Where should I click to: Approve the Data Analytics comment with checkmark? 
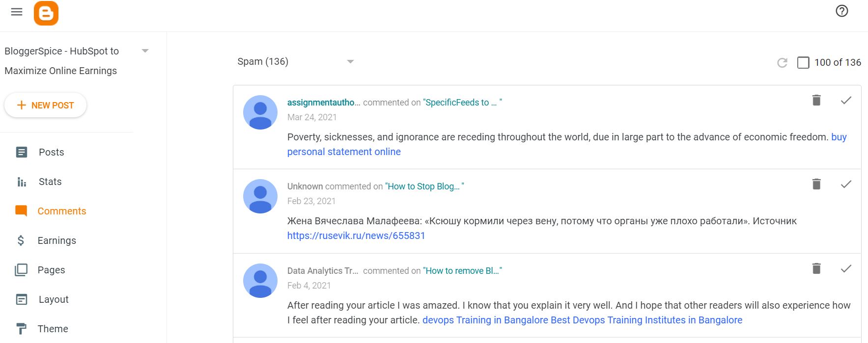tap(846, 269)
